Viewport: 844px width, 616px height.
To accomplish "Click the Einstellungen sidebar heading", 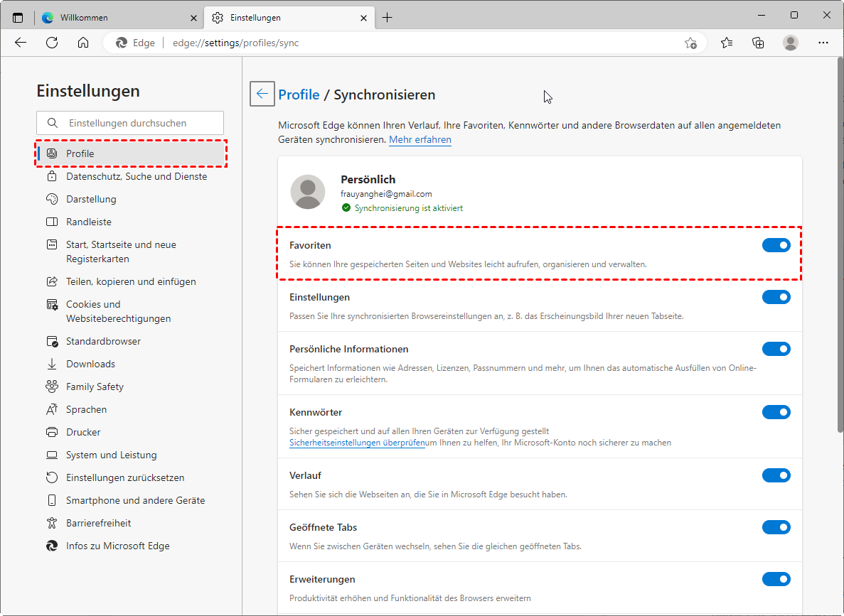I will (88, 91).
